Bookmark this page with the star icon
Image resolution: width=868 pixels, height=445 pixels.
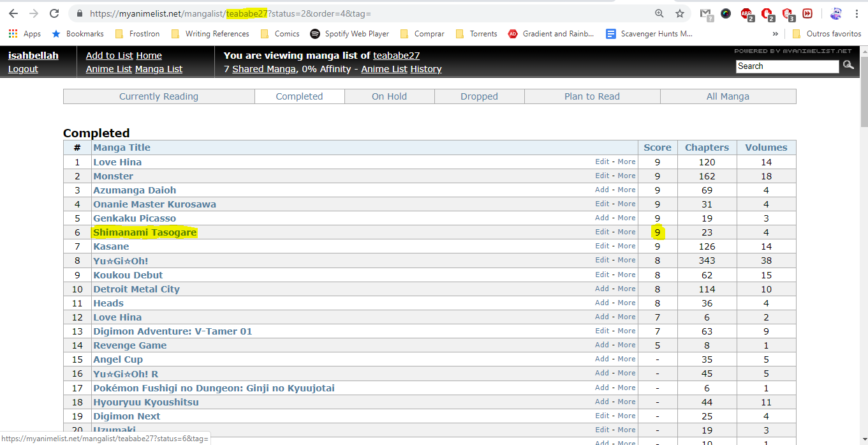click(x=680, y=13)
